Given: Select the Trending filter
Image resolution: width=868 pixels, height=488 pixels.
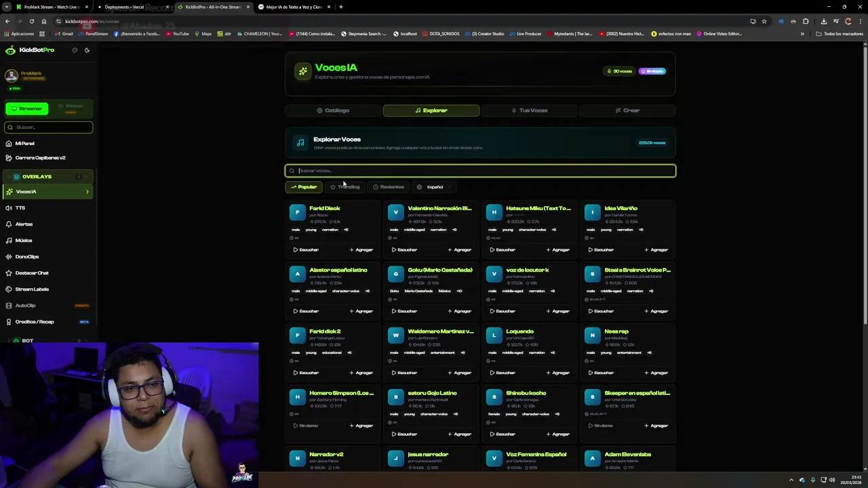Looking at the screenshot, I should click(x=345, y=187).
